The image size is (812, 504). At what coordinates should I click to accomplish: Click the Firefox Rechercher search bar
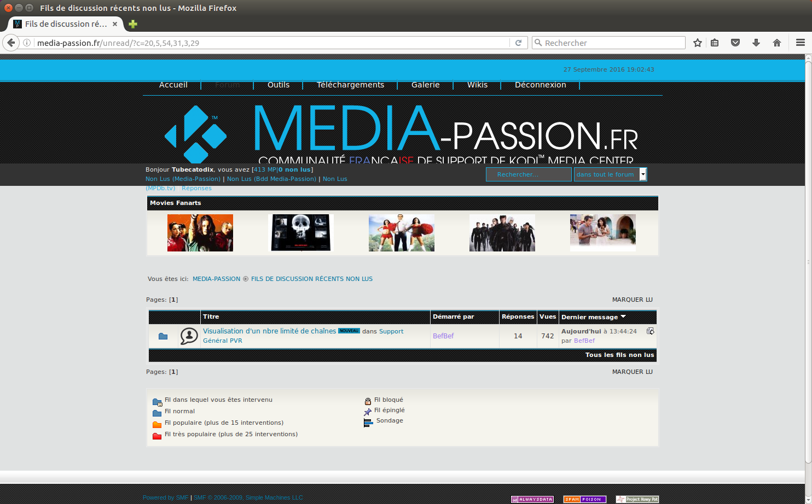coord(608,43)
